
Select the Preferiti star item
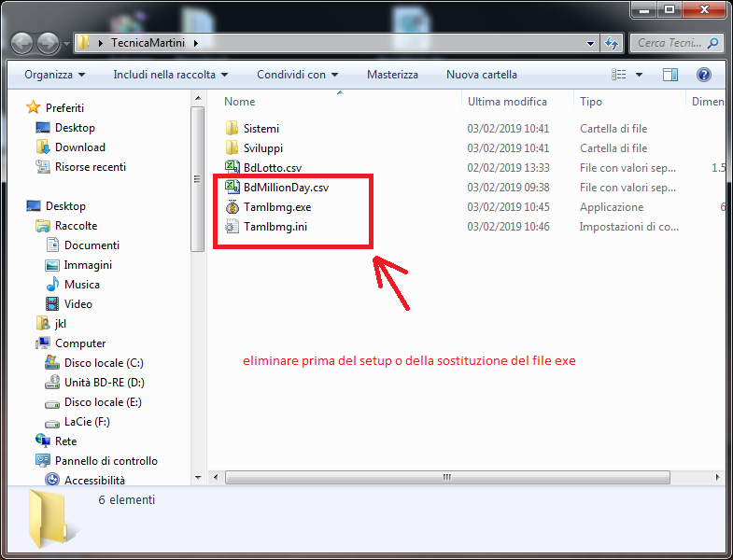pos(56,108)
